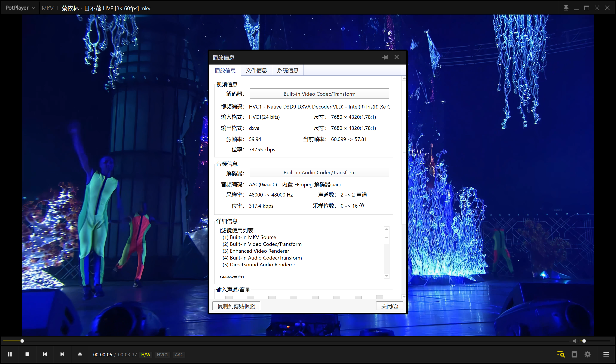
Task: Click the Built-in Video Codec/Transform button
Action: [319, 94]
